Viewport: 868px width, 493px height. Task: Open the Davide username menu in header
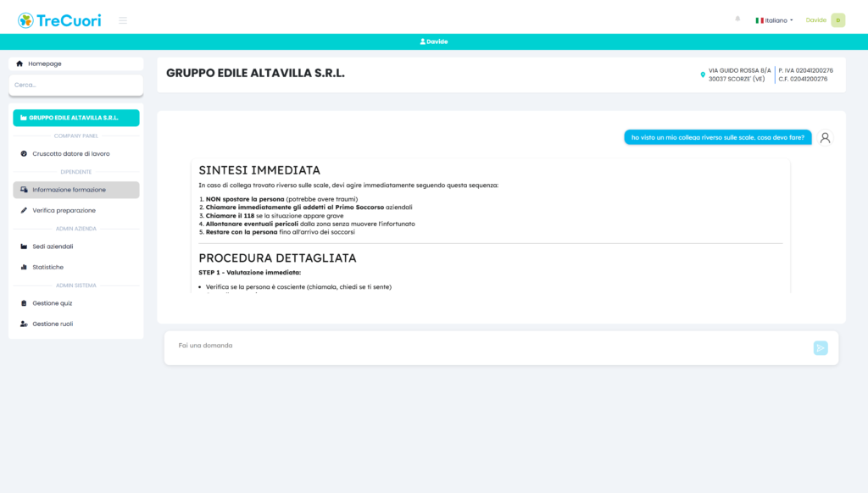click(816, 20)
